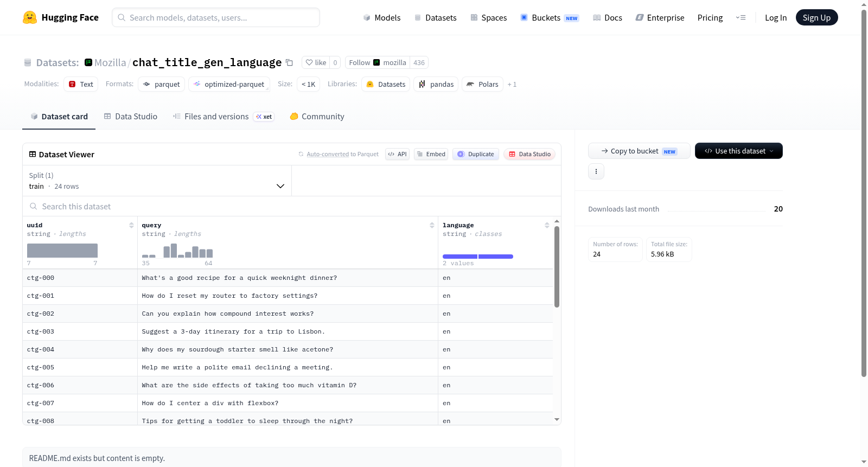Click the uuid lengths histogram bar
The width and height of the screenshot is (868, 467).
click(x=62, y=251)
